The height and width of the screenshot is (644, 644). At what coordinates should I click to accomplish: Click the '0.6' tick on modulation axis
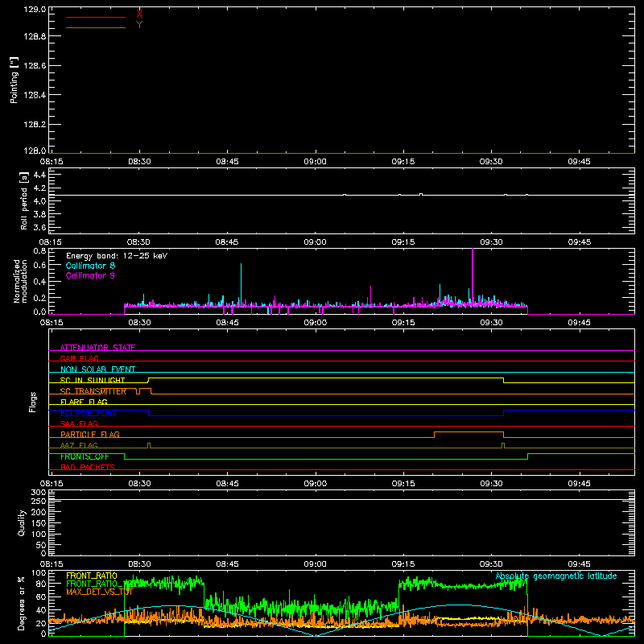pyautogui.click(x=39, y=266)
